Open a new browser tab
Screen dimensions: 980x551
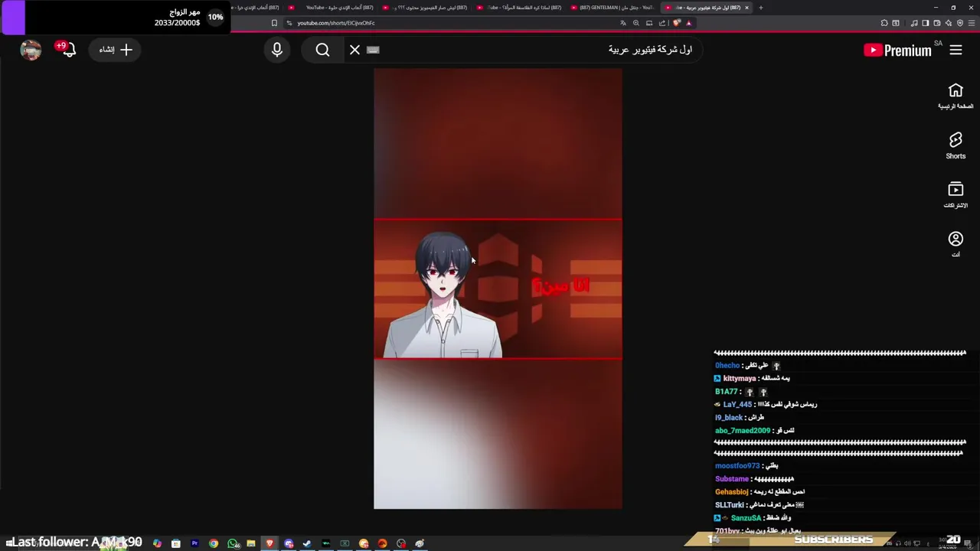coord(760,8)
